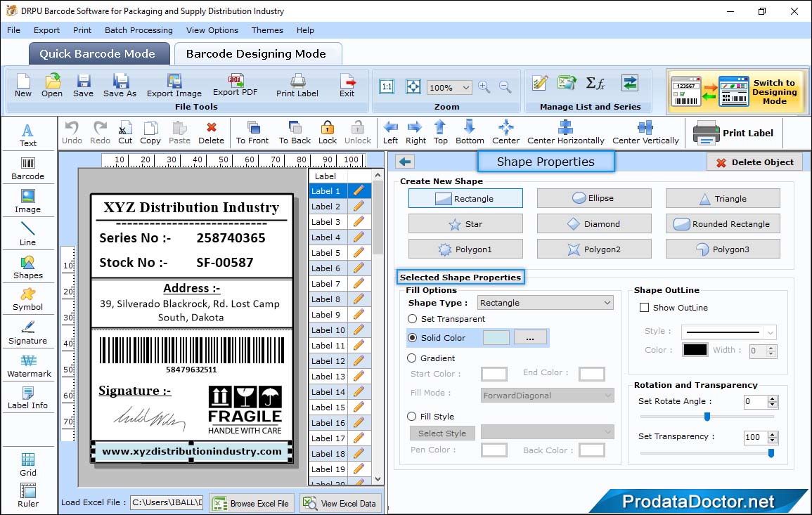Create a new Star shape

click(x=465, y=223)
